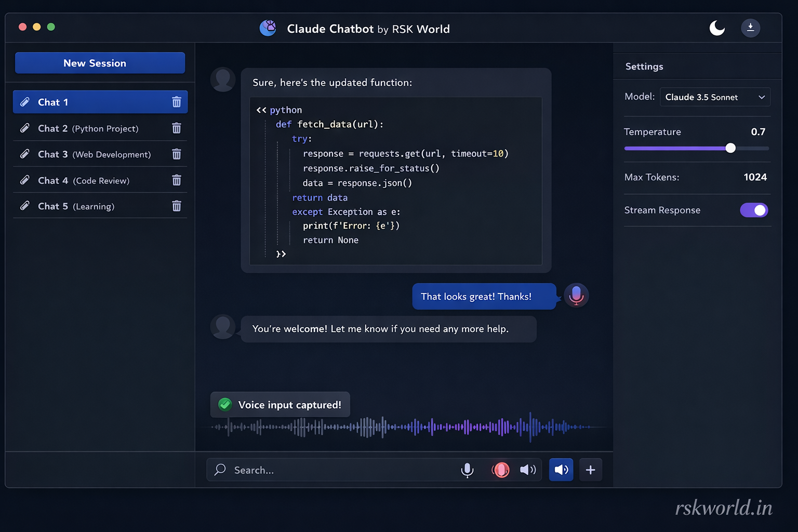Delete Chat 4 (Code Review) via trash icon
Image resolution: width=798 pixels, height=532 pixels.
177,180
